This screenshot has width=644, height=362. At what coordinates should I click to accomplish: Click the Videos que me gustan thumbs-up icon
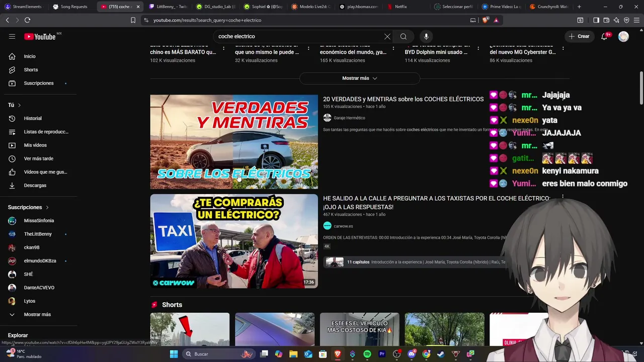[12, 172]
